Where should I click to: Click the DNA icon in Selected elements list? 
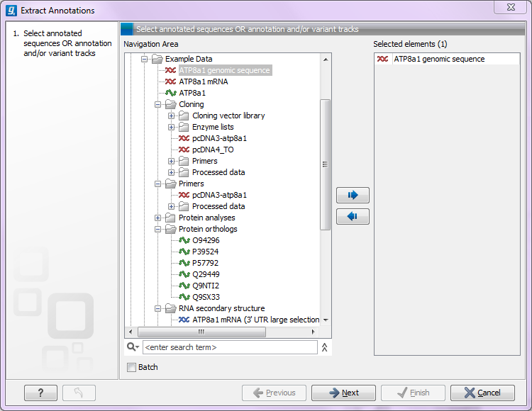coord(382,59)
